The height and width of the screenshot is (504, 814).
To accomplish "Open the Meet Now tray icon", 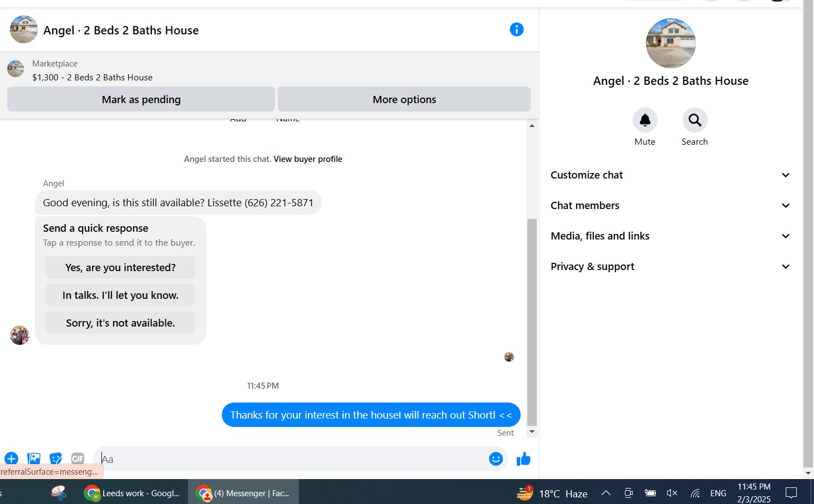I will pos(628,493).
